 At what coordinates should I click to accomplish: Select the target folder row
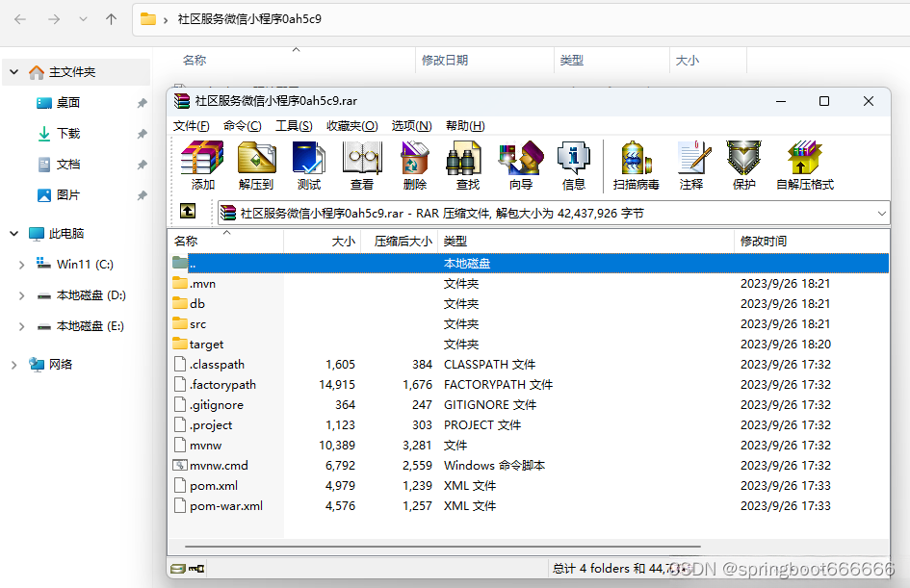pos(528,345)
